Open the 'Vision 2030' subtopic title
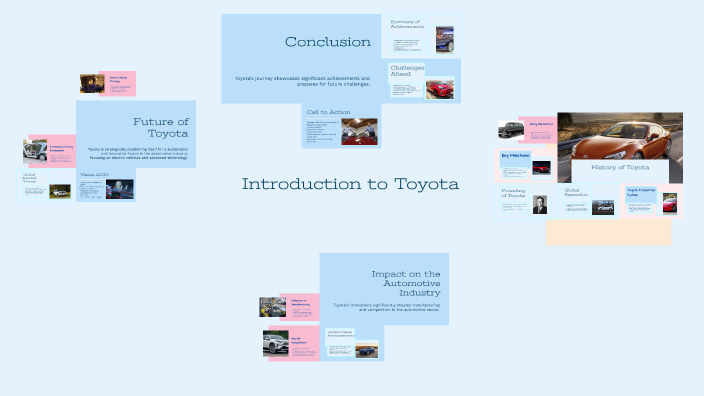This screenshot has height=396, width=704. (x=94, y=174)
